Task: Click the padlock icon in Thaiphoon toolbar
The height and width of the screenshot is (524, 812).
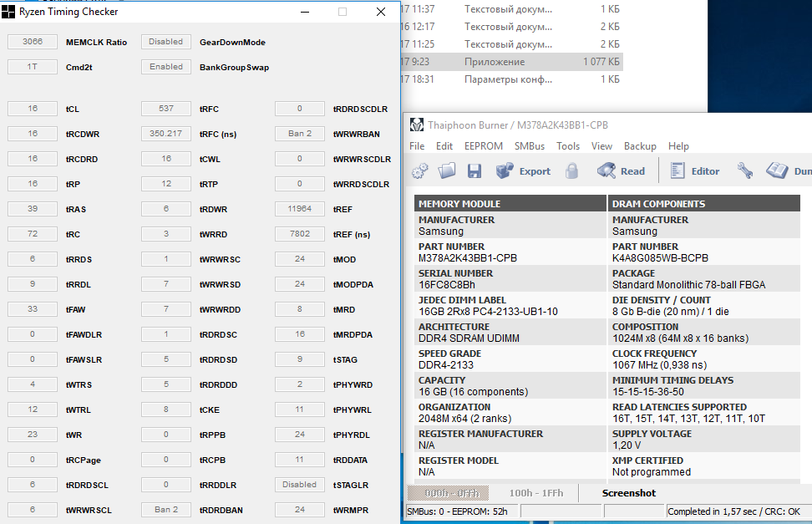Action: point(571,170)
